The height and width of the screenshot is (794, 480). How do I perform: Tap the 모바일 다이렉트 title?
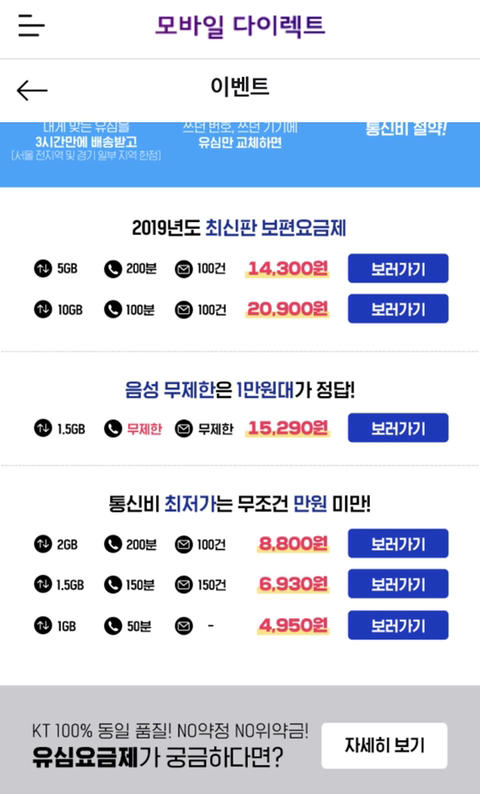(x=239, y=25)
